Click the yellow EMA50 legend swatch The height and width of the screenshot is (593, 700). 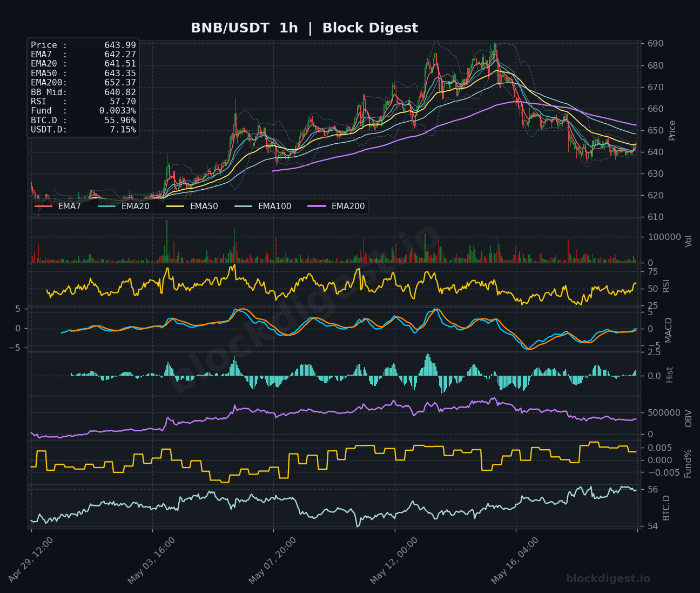[x=175, y=206]
